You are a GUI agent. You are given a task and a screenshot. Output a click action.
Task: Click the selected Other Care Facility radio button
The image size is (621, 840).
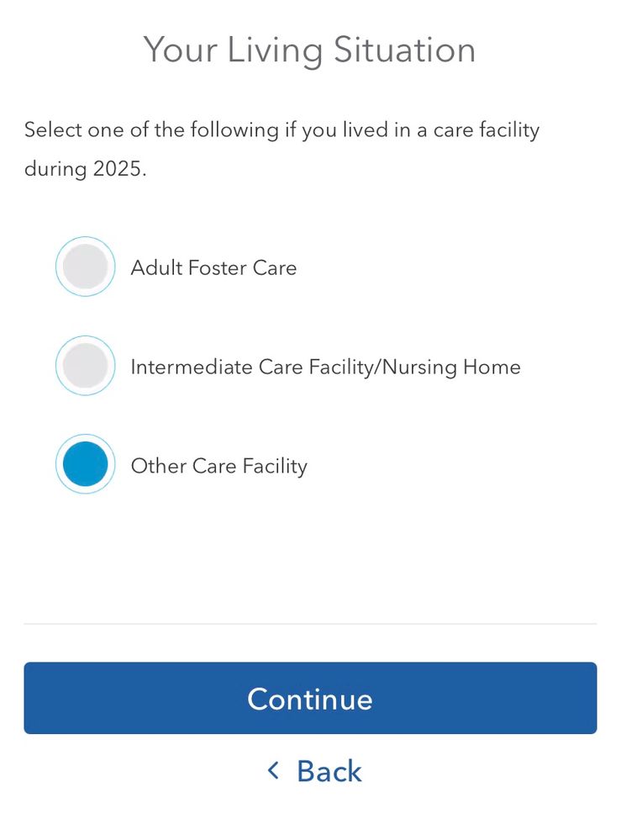[85, 465]
